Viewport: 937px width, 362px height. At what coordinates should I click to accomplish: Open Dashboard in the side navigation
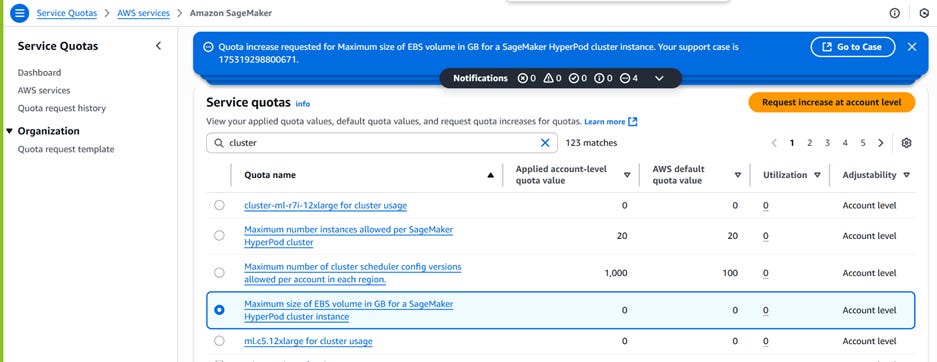tap(39, 72)
